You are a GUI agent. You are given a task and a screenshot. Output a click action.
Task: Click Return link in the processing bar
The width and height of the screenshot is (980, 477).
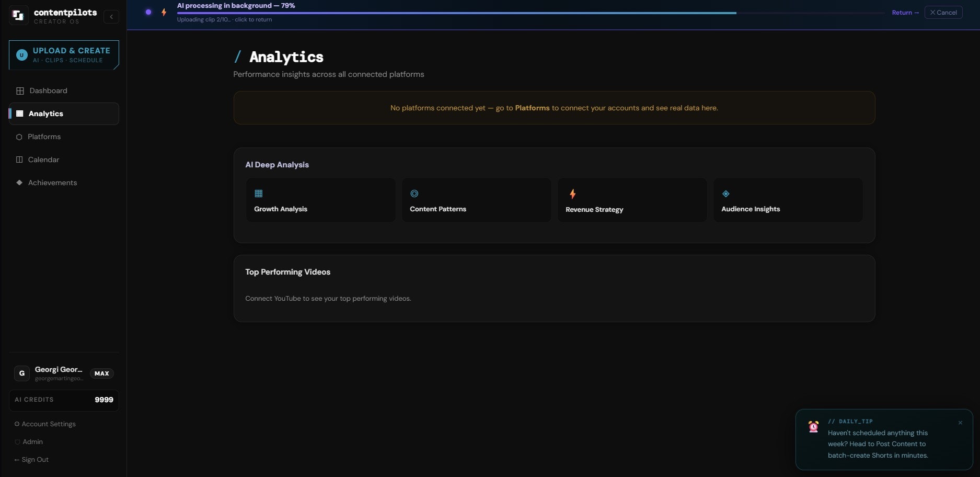click(905, 13)
